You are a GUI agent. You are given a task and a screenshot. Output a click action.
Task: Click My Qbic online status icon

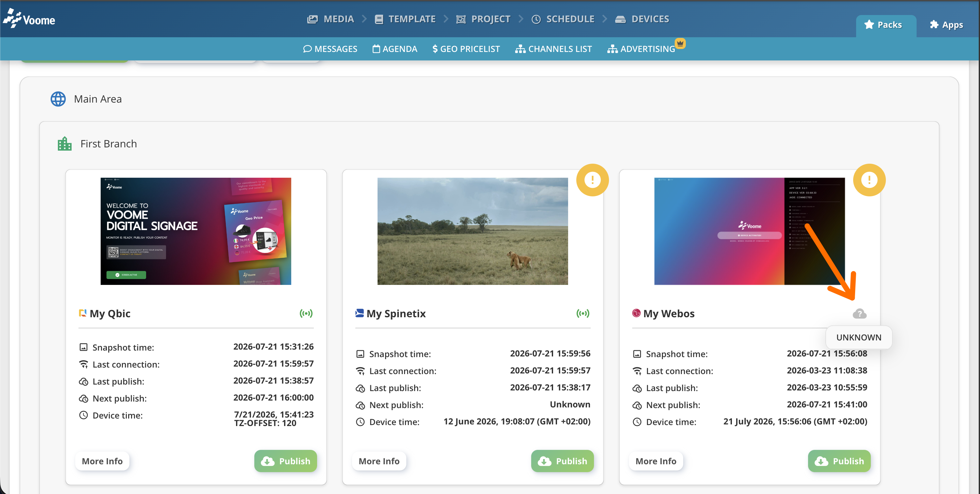pyautogui.click(x=306, y=313)
